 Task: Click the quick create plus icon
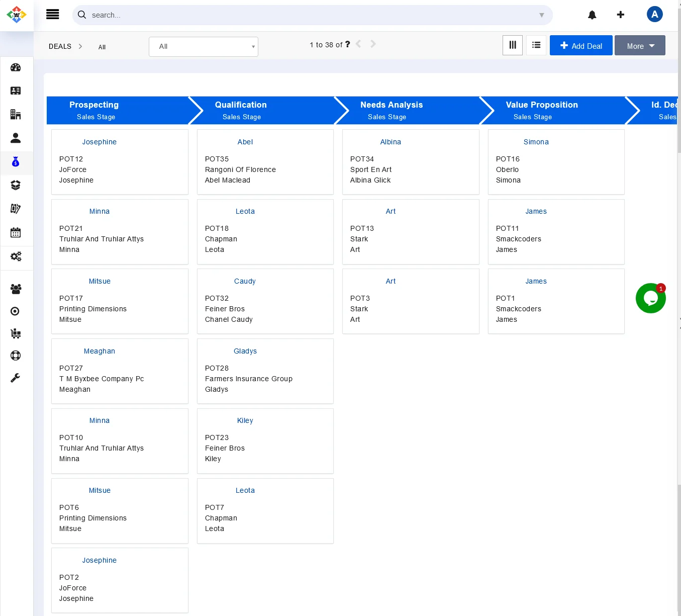click(621, 15)
